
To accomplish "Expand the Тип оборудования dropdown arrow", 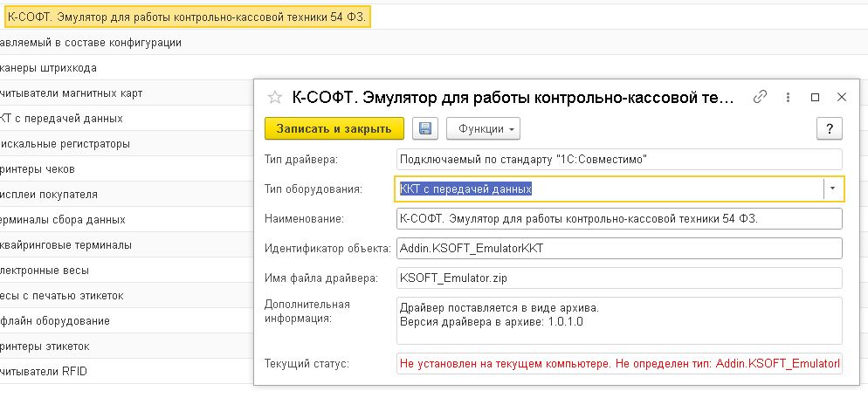I will pos(832,189).
